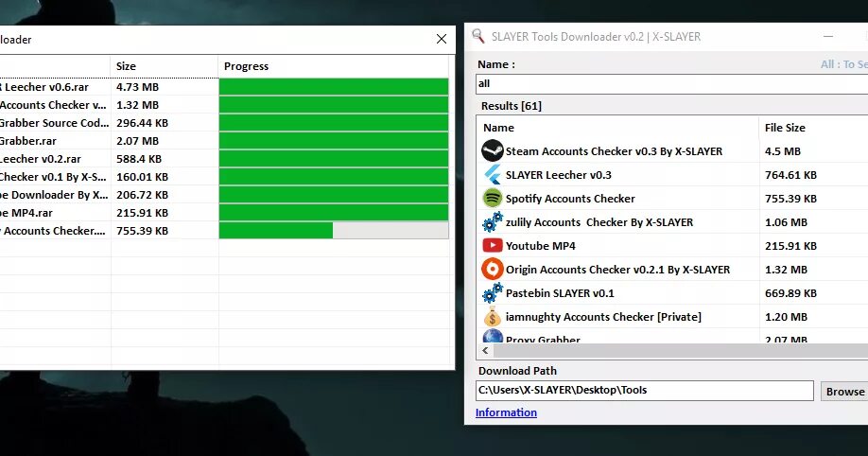This screenshot has height=456, width=868.
Task: Click the '296.44 KB' size cell
Action: point(142,123)
